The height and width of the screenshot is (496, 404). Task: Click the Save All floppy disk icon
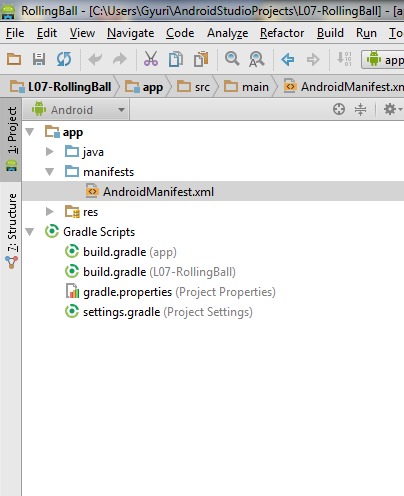point(39,59)
